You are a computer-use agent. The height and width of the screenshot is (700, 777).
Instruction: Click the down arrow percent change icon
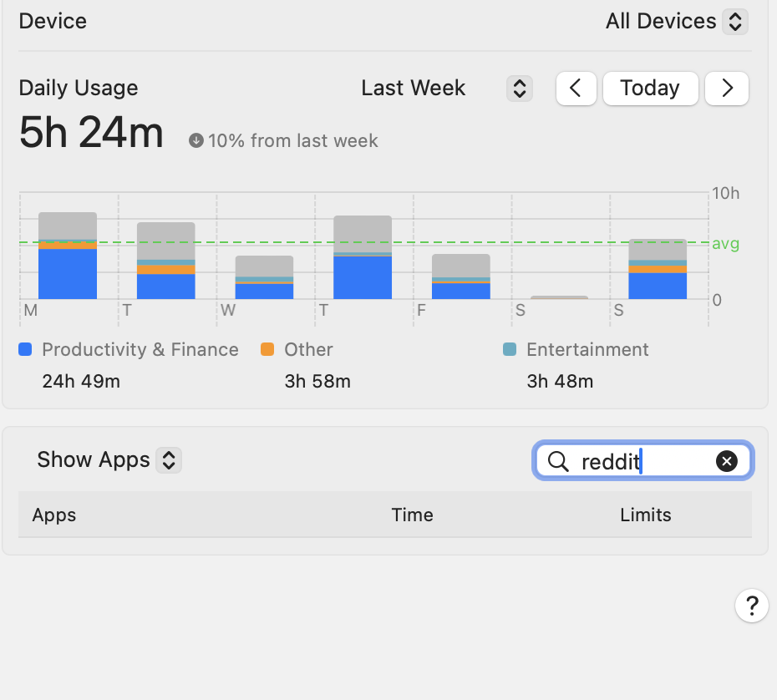click(196, 141)
